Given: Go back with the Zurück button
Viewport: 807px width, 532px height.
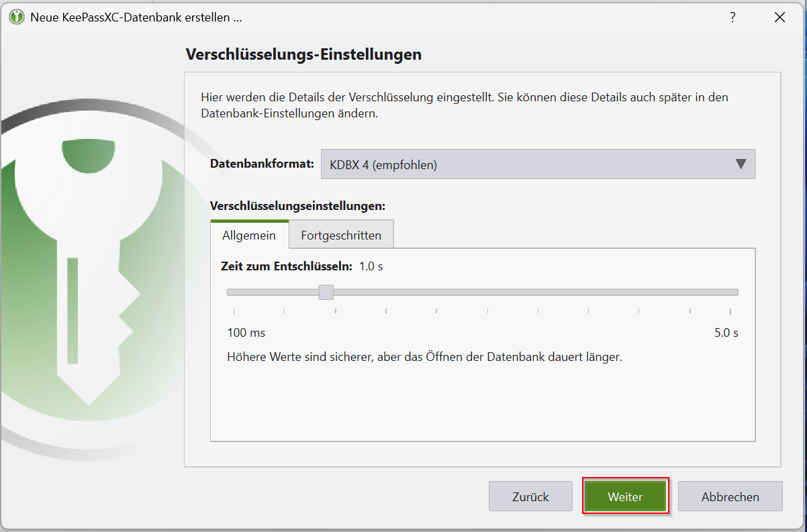Looking at the screenshot, I should point(530,497).
